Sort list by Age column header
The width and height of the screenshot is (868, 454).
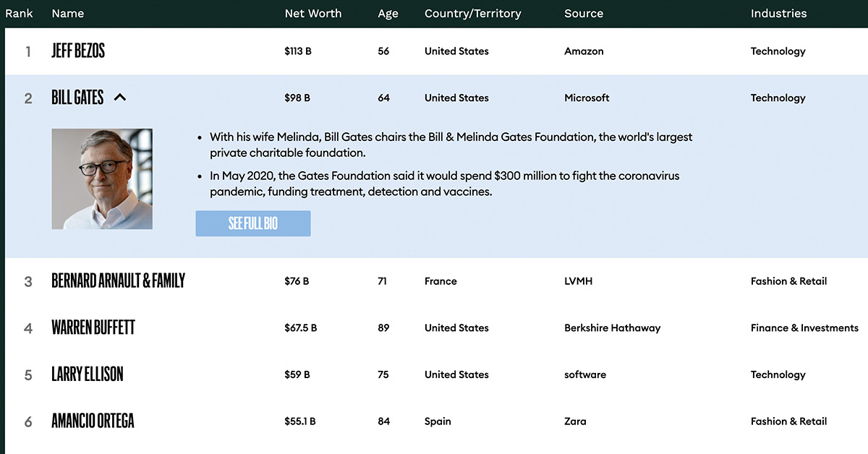388,13
